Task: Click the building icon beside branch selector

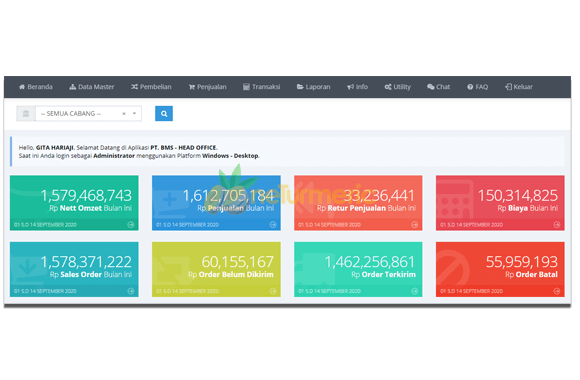Action: (26, 114)
